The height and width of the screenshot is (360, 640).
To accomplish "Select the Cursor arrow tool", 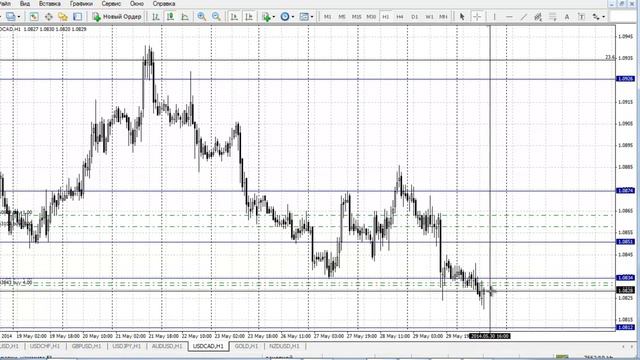I will pos(462,17).
